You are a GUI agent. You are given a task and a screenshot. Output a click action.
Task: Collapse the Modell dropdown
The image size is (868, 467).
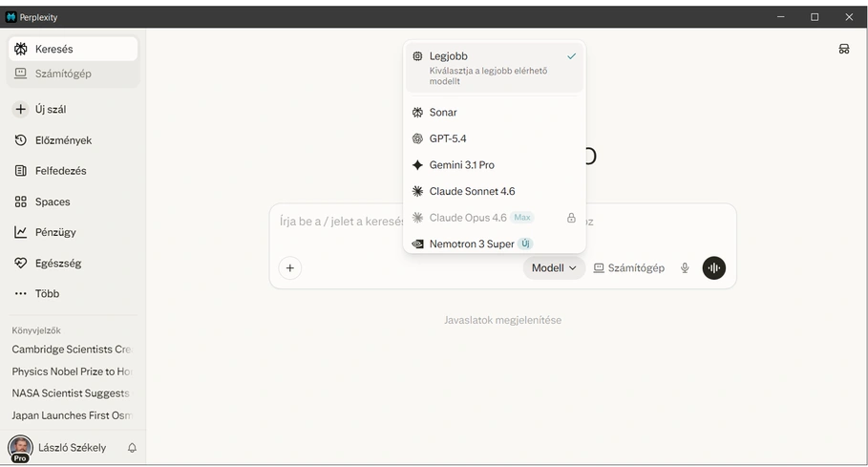click(x=554, y=267)
